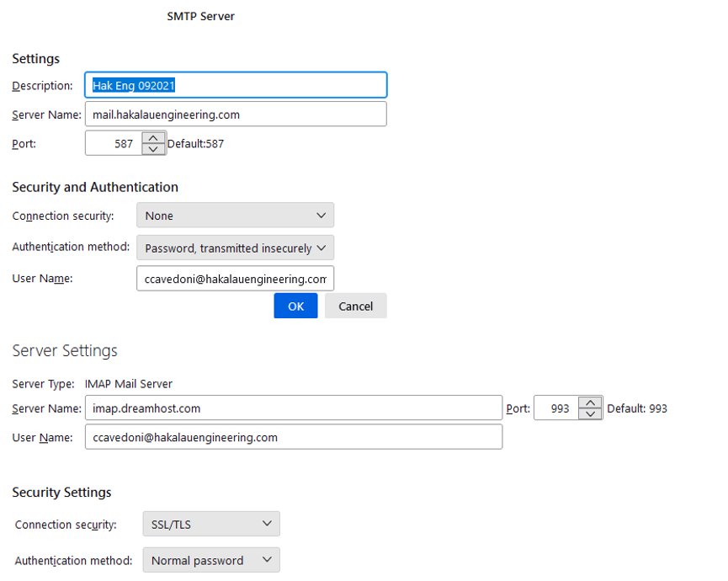Click the IMAP User Name field
728x581 pixels.
(x=293, y=437)
